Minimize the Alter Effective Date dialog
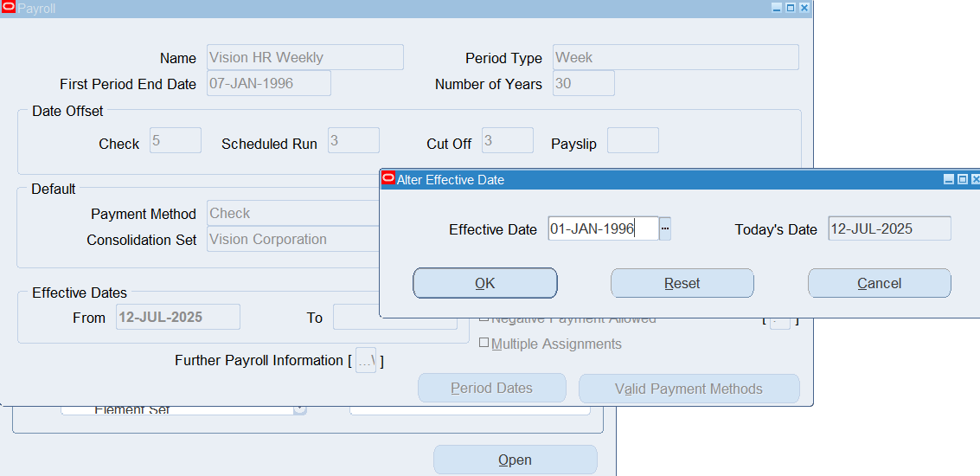 click(949, 179)
